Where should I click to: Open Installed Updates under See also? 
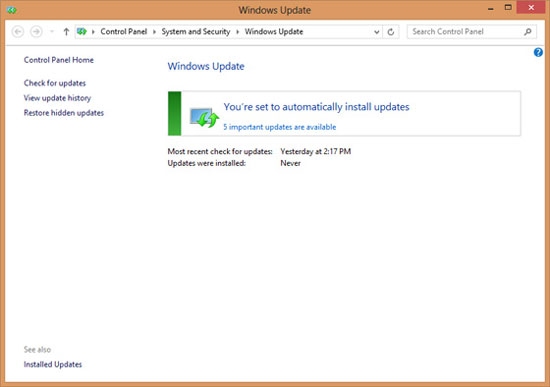(53, 365)
